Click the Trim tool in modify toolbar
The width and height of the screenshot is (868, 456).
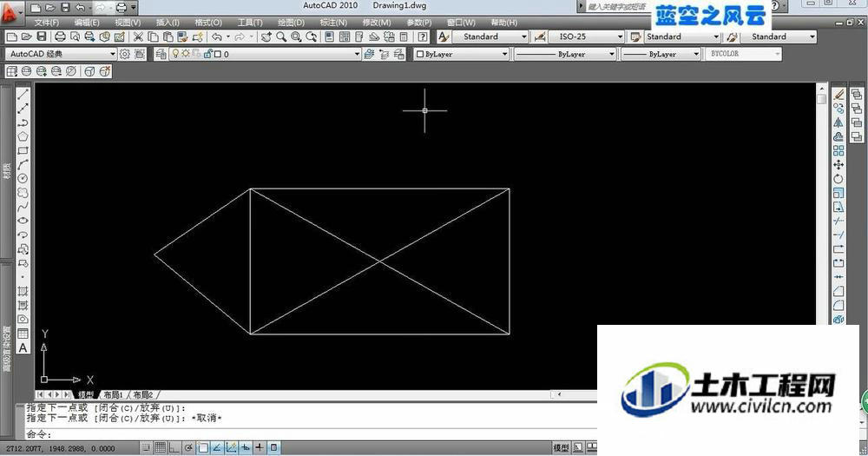tap(838, 221)
